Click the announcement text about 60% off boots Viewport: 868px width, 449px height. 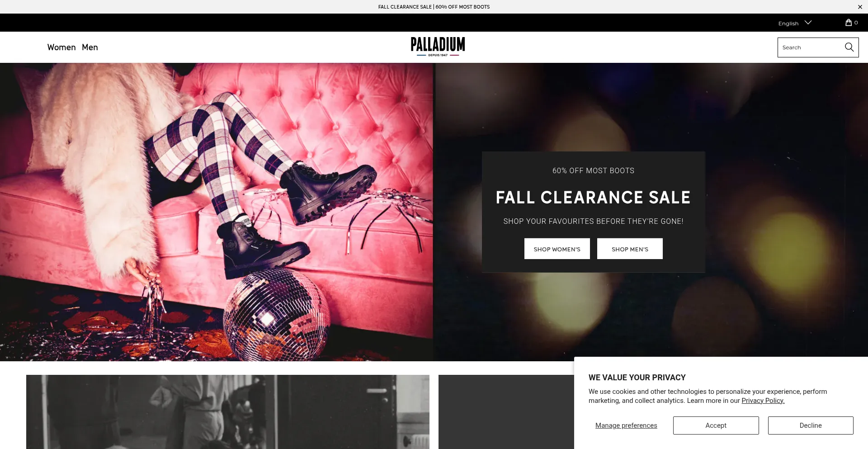pos(434,7)
